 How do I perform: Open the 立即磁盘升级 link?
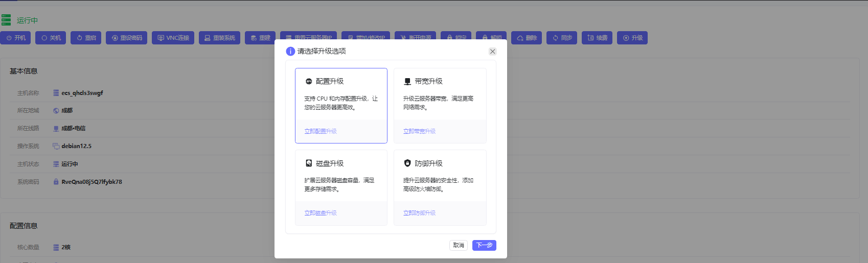(321, 213)
